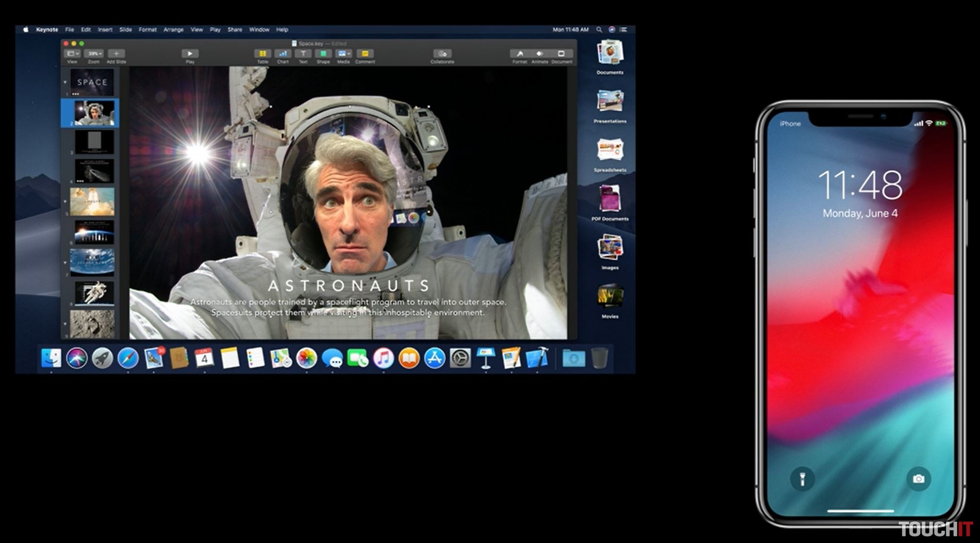This screenshot has width=980, height=543.
Task: Tap the iPhone lock screen camera button
Action: coord(918,479)
